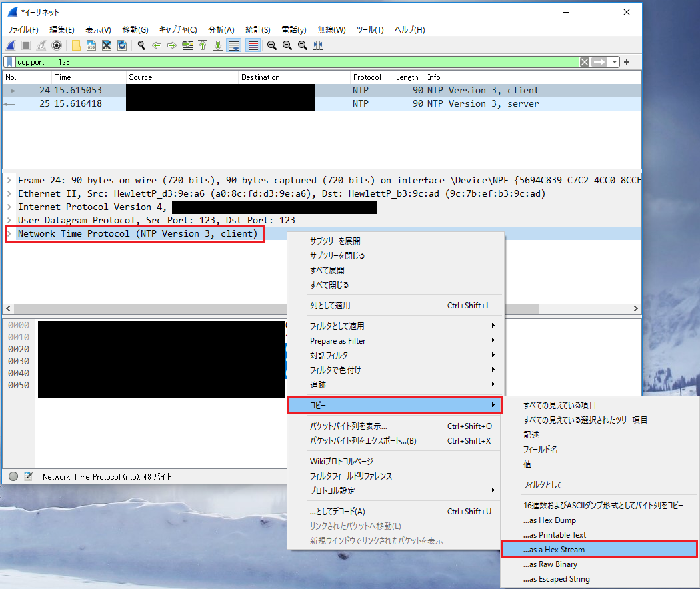Choose すべて展開 in context menu
Screen dimensions: 700x589
pyautogui.click(x=395, y=271)
